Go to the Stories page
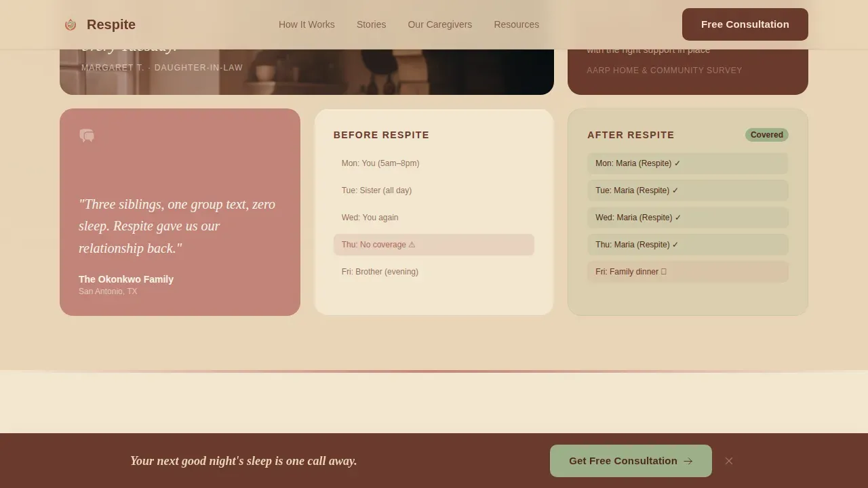868x488 pixels. click(372, 24)
